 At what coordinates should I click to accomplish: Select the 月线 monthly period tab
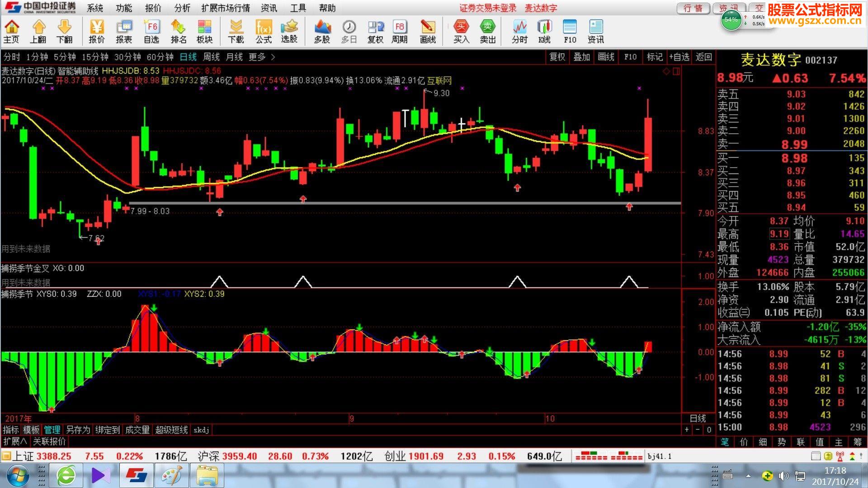click(234, 57)
